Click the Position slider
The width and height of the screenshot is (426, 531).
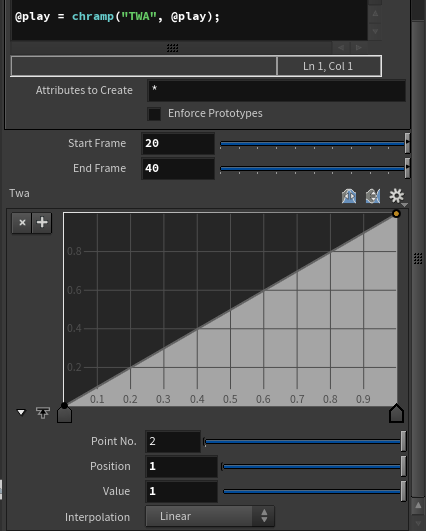pyautogui.click(x=314, y=467)
